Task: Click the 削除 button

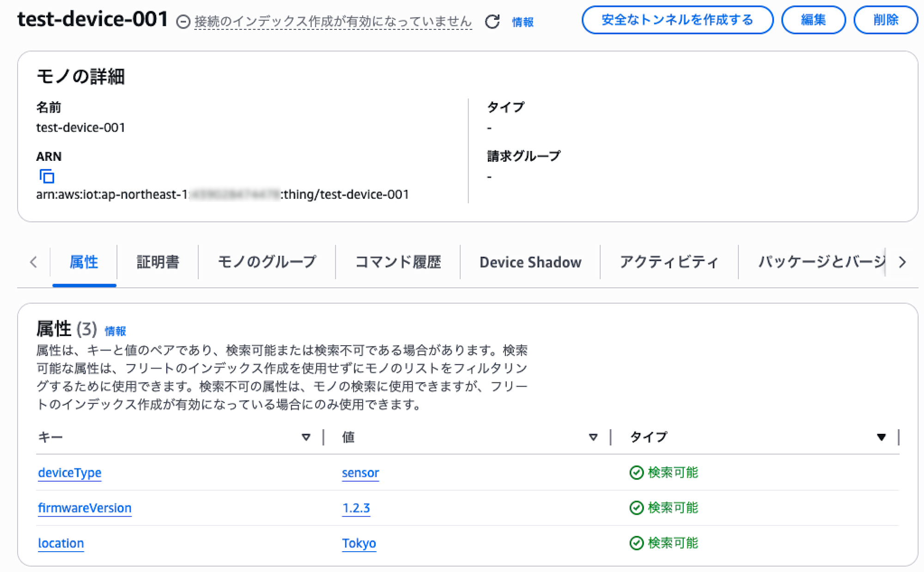Action: pyautogui.click(x=885, y=20)
